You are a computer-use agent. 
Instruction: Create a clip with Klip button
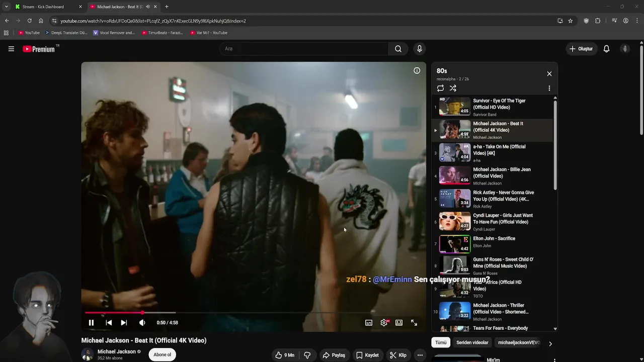(x=398, y=355)
